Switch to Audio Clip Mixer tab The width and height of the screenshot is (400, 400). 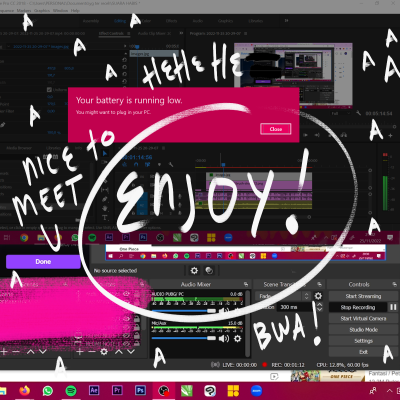[x=154, y=33]
